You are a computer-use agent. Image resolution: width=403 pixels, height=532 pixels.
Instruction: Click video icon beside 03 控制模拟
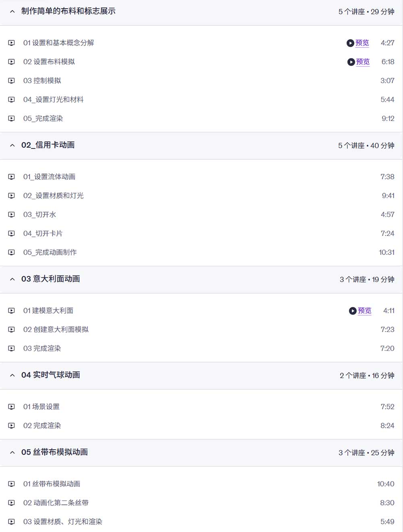[x=12, y=81]
